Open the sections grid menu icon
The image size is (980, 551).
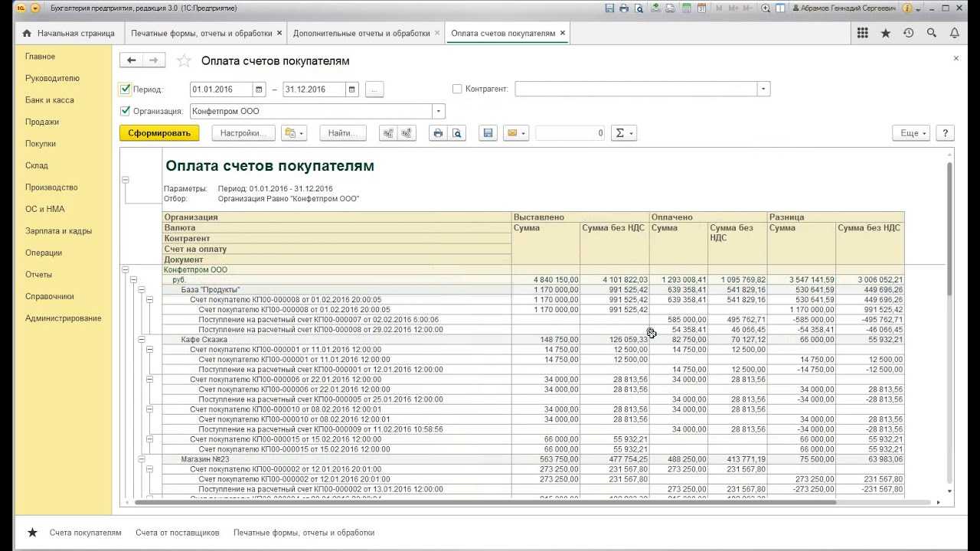pyautogui.click(x=863, y=34)
